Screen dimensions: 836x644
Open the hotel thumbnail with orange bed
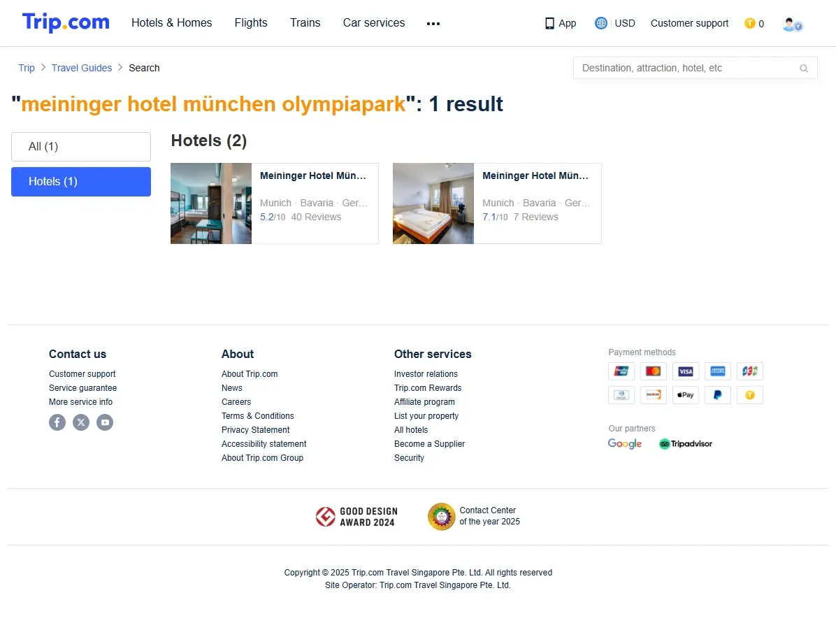pos(433,203)
